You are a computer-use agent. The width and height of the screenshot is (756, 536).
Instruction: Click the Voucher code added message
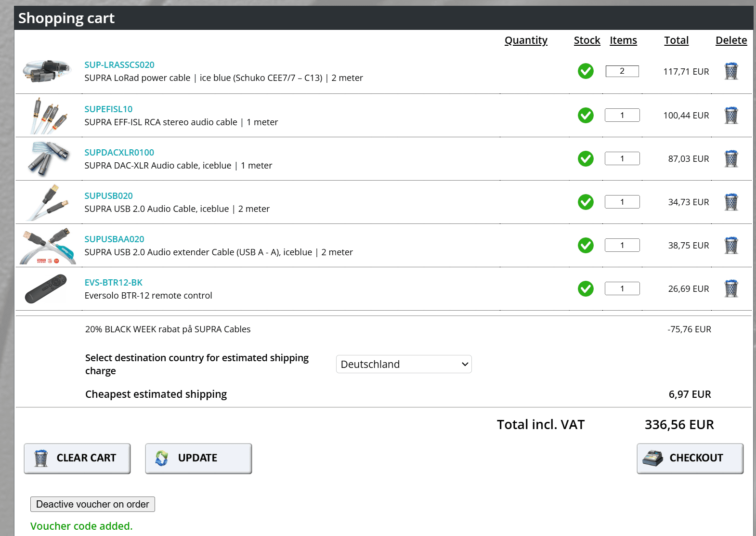pos(81,526)
